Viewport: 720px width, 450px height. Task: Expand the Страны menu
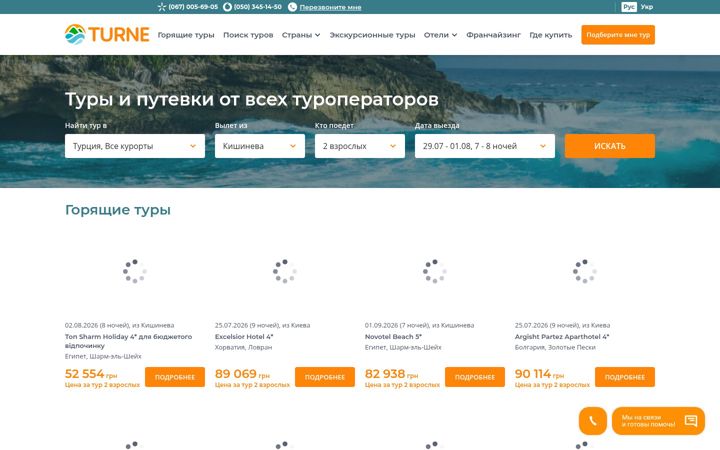(301, 35)
